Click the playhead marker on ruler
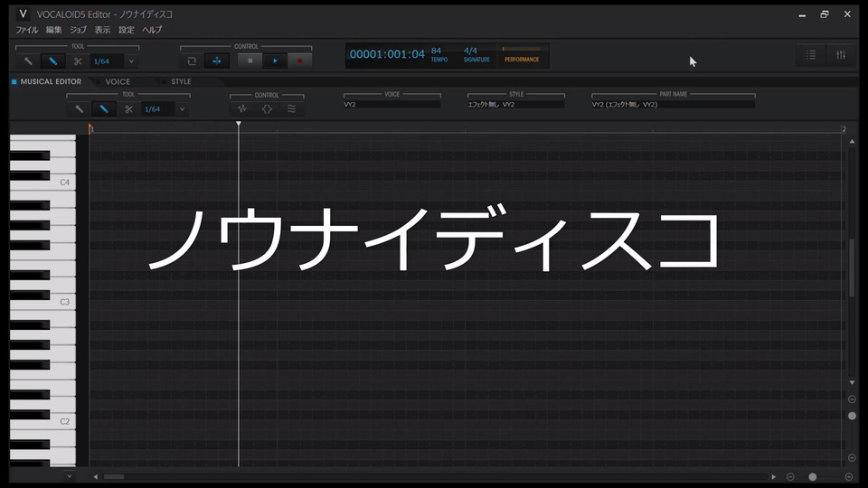The height and width of the screenshot is (488, 868). coord(239,124)
